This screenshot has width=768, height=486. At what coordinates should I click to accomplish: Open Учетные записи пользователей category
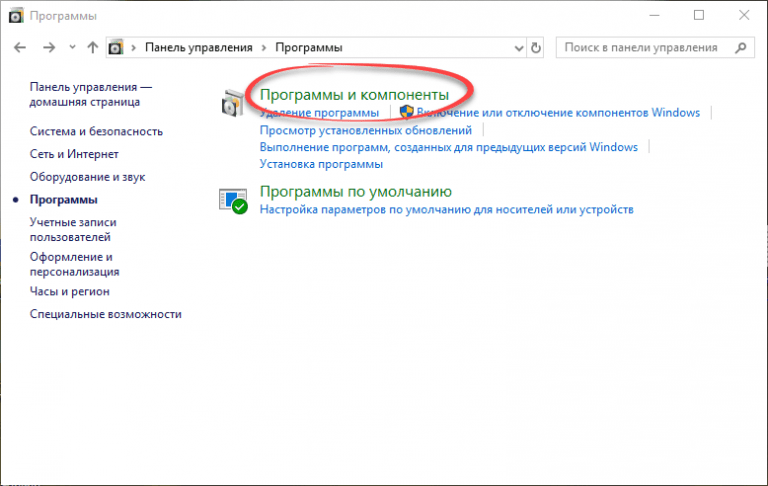coord(73,229)
